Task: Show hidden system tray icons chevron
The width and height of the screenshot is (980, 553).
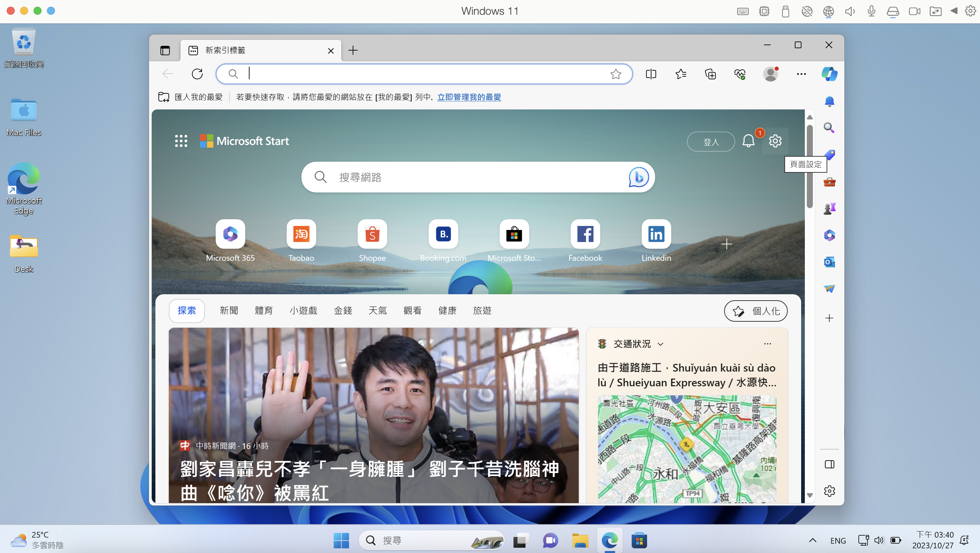Action: (813, 540)
